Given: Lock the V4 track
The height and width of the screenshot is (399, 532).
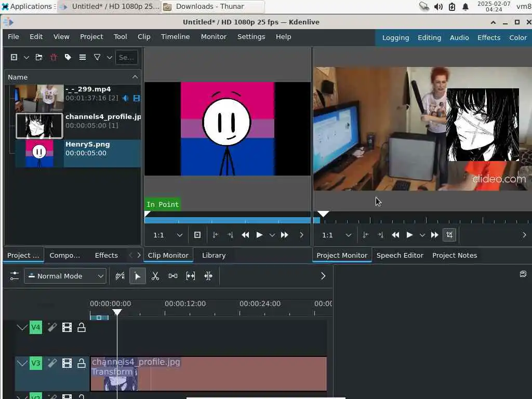Looking at the screenshot, I should point(82,327).
